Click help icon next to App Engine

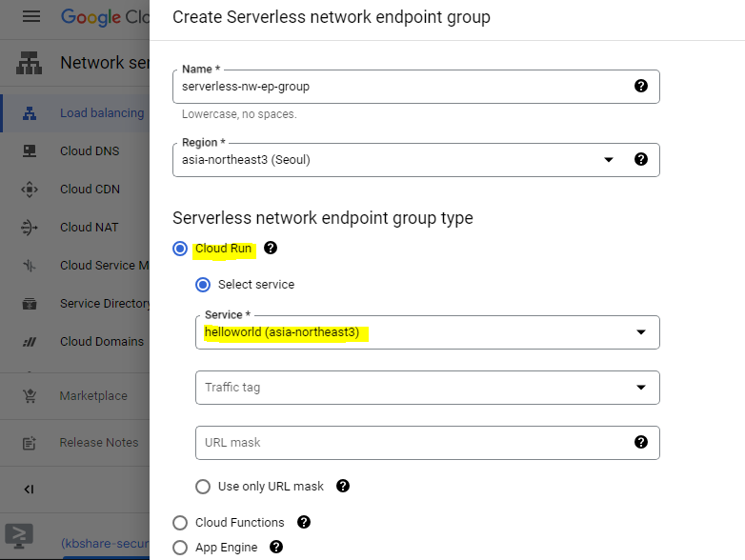click(x=276, y=547)
